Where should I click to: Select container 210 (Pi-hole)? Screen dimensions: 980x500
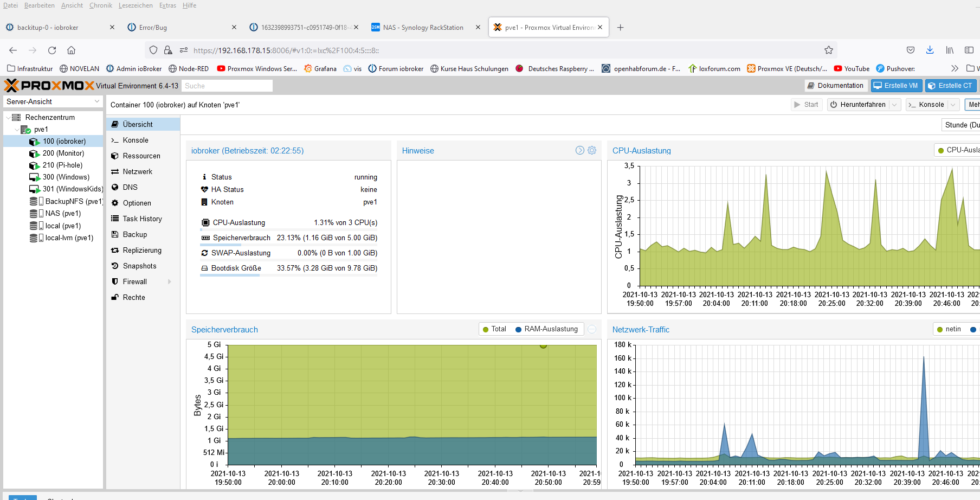[53, 165]
